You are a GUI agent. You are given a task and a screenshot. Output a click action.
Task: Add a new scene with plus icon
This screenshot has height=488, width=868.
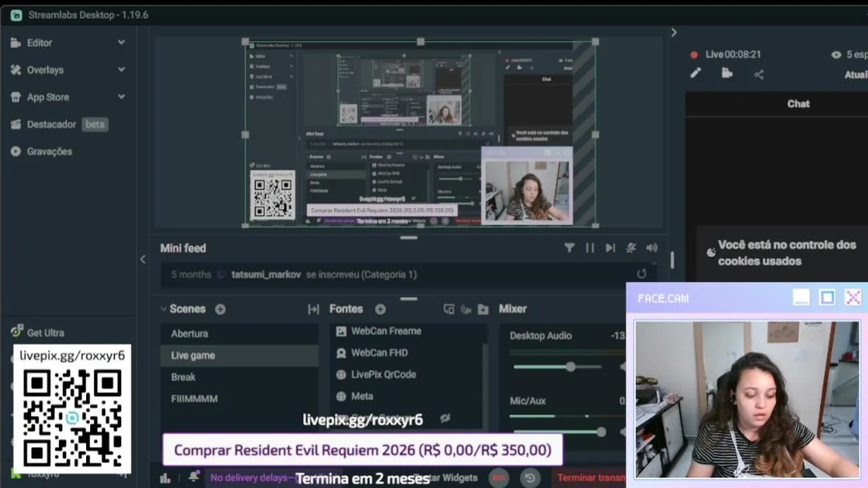point(220,309)
